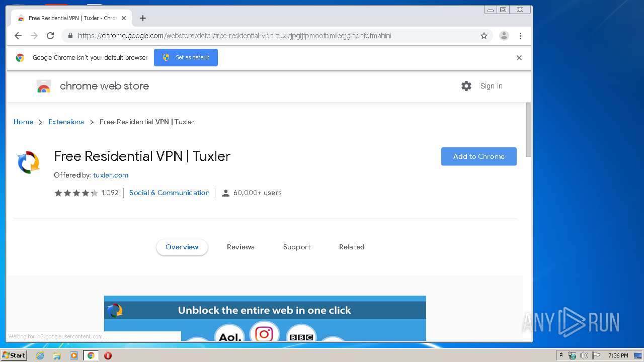
Task: Click Set as default button
Action: tap(186, 57)
